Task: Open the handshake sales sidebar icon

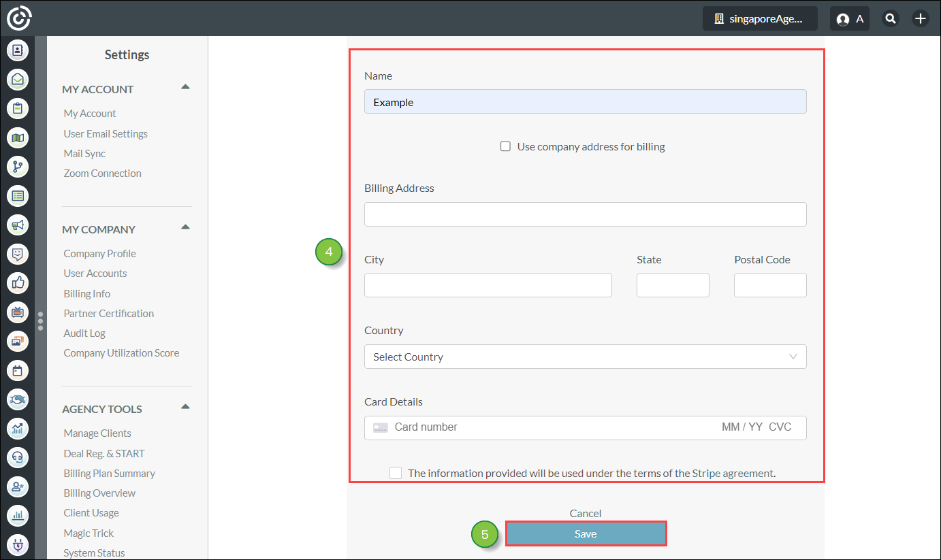Action: coord(18,399)
